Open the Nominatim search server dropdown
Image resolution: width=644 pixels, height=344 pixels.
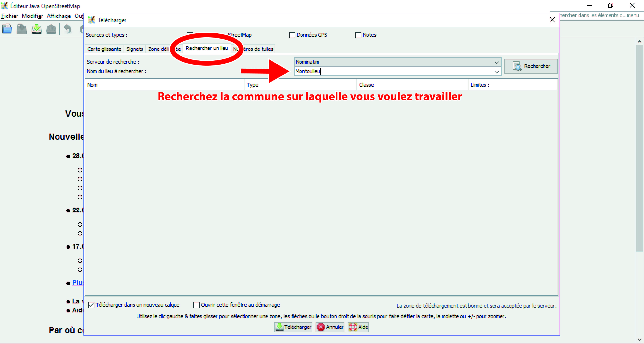point(397,62)
